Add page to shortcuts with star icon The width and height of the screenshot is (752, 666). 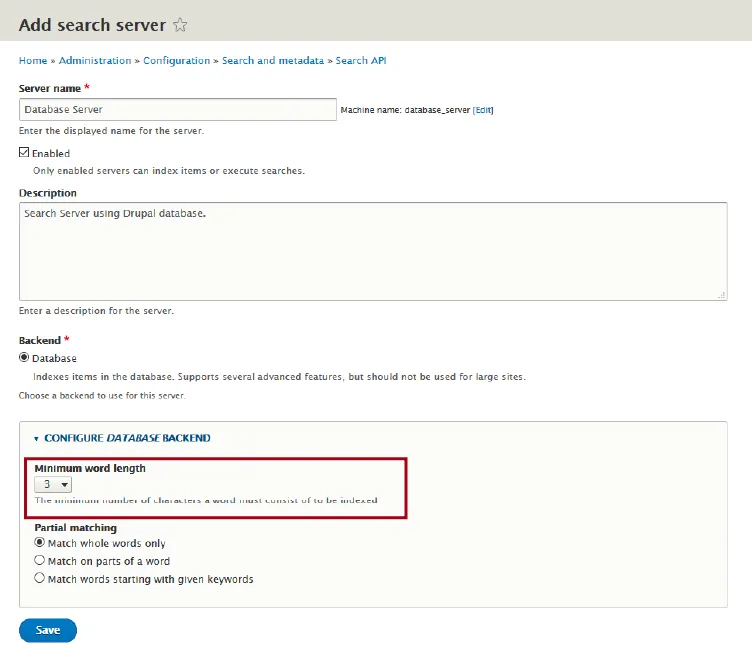point(180,24)
